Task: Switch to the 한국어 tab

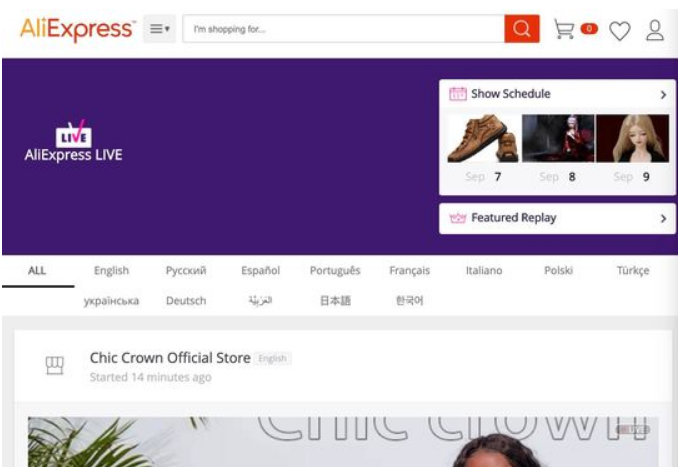Action: pyautogui.click(x=409, y=301)
